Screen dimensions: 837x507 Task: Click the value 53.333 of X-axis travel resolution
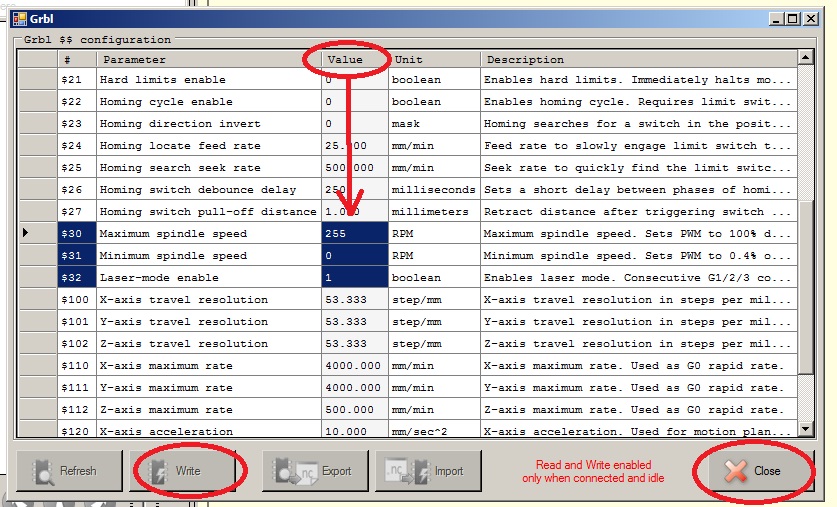click(x=355, y=299)
